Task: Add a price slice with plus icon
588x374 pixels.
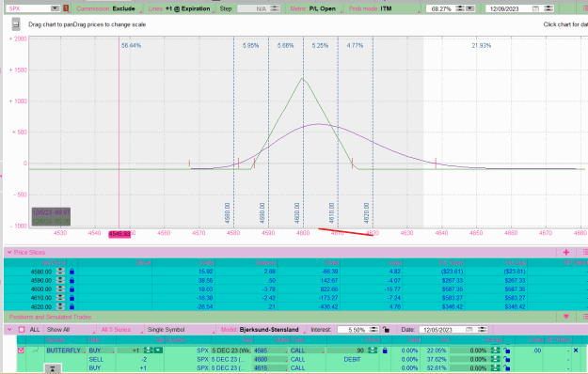Action: (566, 253)
